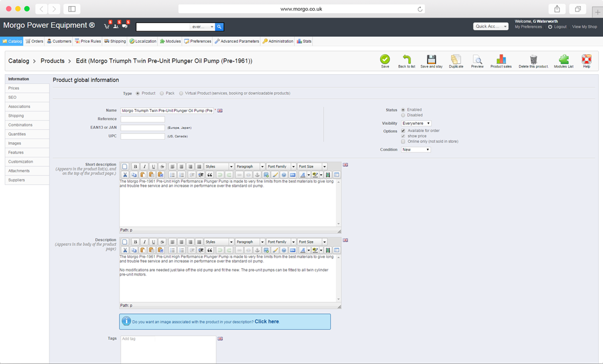Toggle Online only checkbox
603x364 pixels.
click(x=403, y=142)
